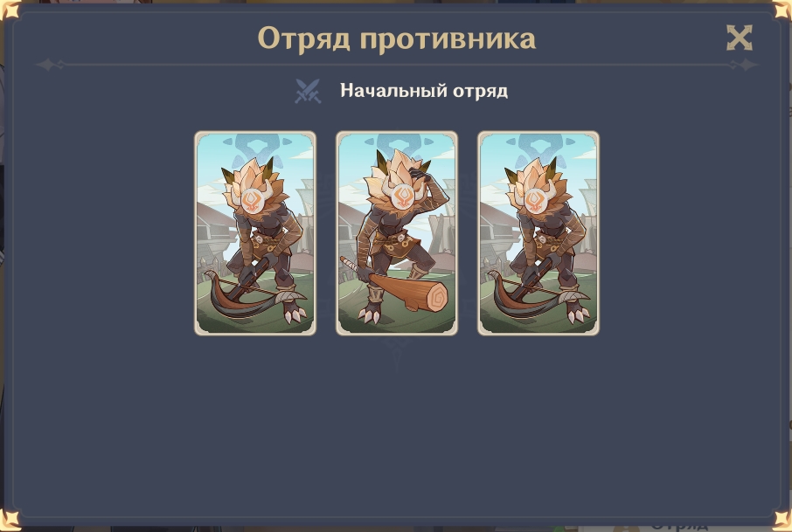Image resolution: width=792 pixels, height=532 pixels.
Task: Click the top-left corner star ornament
Action: pos(10,10)
